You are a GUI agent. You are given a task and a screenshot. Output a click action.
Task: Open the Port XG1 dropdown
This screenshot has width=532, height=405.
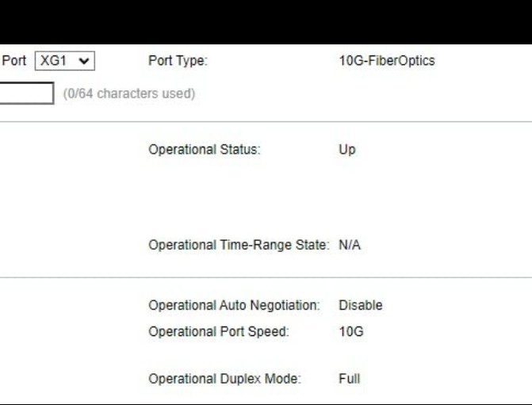click(65, 61)
